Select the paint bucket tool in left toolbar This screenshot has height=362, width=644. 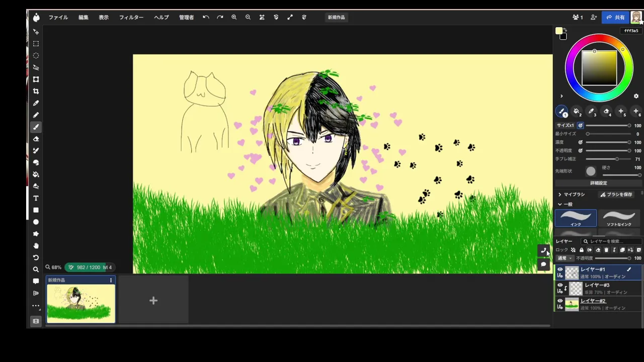pos(36,174)
